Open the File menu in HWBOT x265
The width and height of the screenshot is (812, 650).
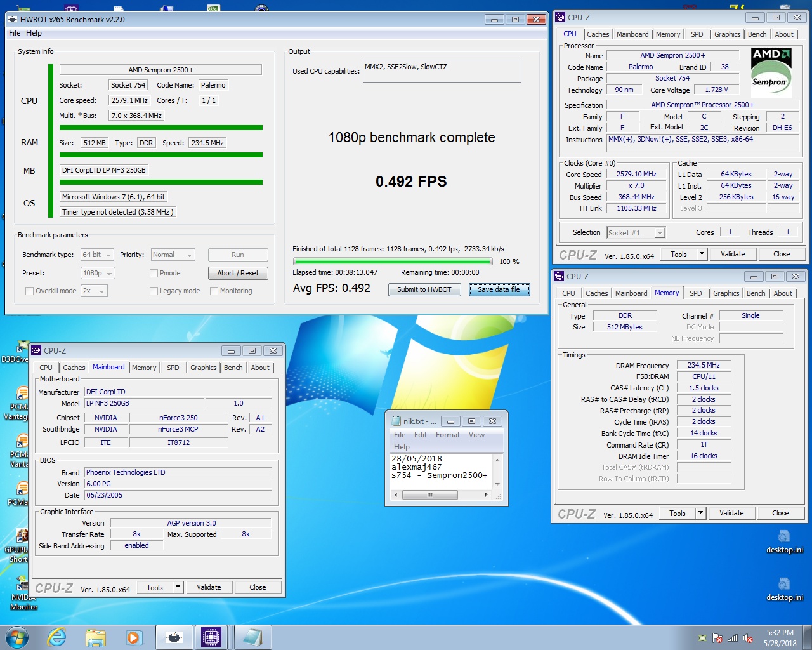(x=15, y=33)
